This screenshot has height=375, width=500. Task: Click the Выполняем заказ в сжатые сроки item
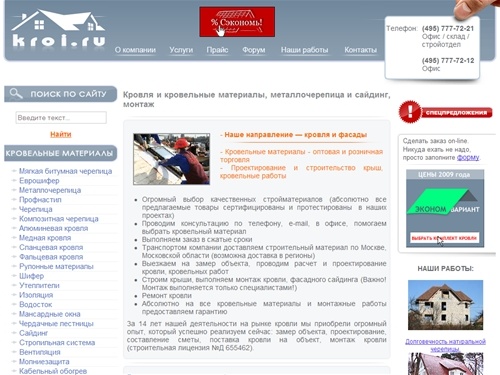197,240
